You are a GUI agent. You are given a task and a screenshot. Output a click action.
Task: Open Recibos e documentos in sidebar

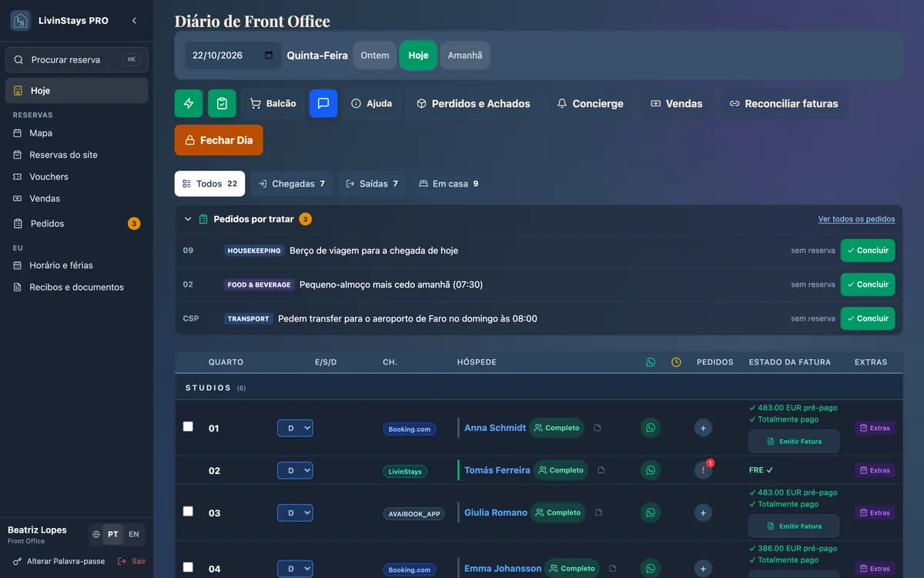tap(76, 287)
